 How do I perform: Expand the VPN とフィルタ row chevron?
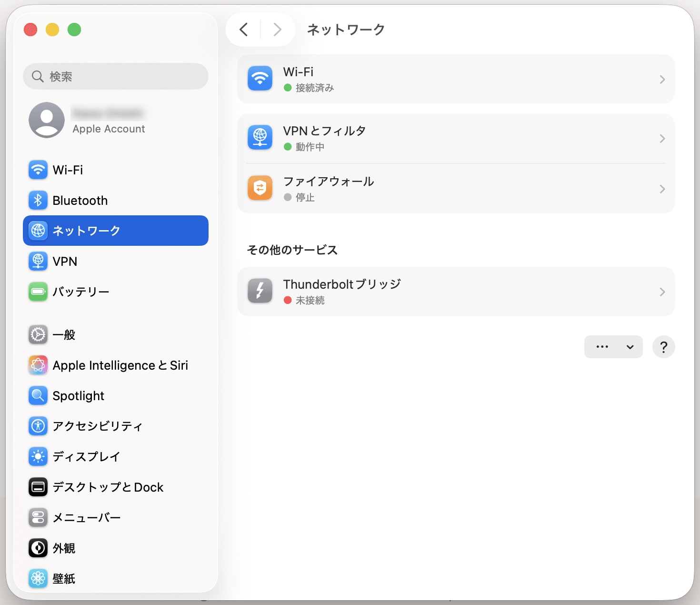coord(662,139)
